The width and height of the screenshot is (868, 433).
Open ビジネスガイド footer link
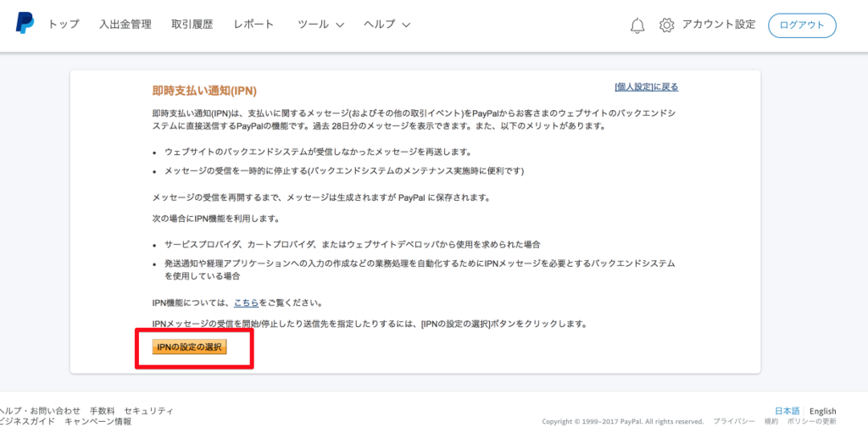click(x=28, y=421)
